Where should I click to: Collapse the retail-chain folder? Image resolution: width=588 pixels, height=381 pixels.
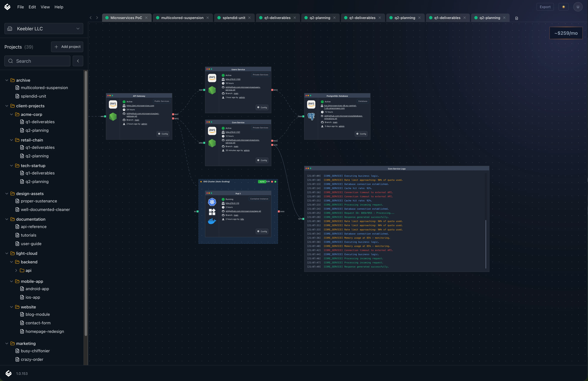(x=11, y=140)
